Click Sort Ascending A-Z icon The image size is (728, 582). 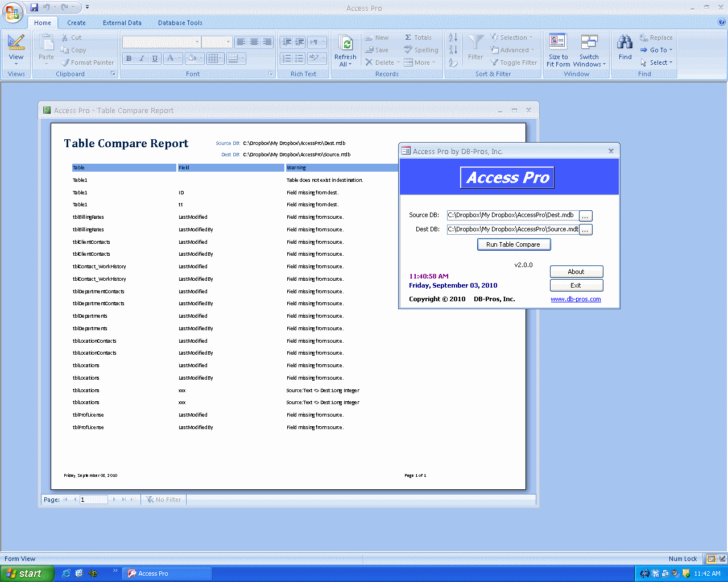(x=453, y=38)
